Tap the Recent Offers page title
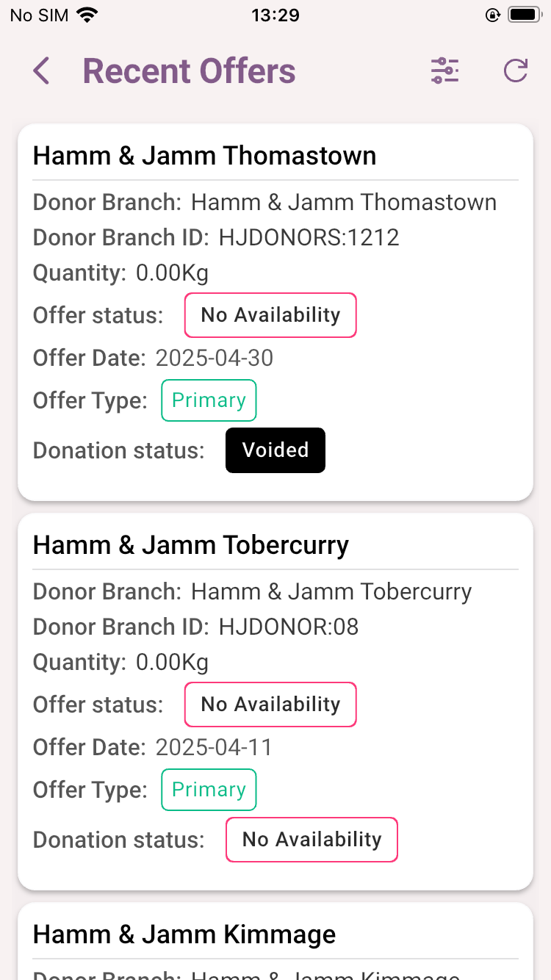This screenshot has height=980, width=551. click(189, 71)
